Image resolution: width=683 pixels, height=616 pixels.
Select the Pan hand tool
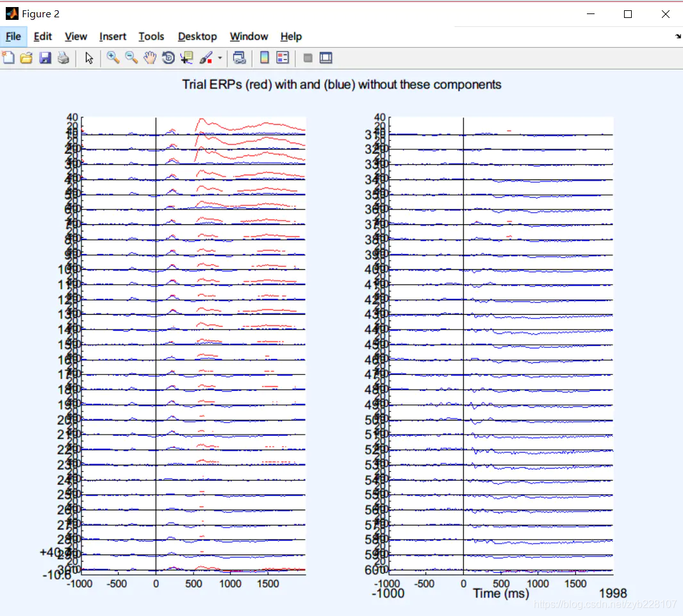150,58
